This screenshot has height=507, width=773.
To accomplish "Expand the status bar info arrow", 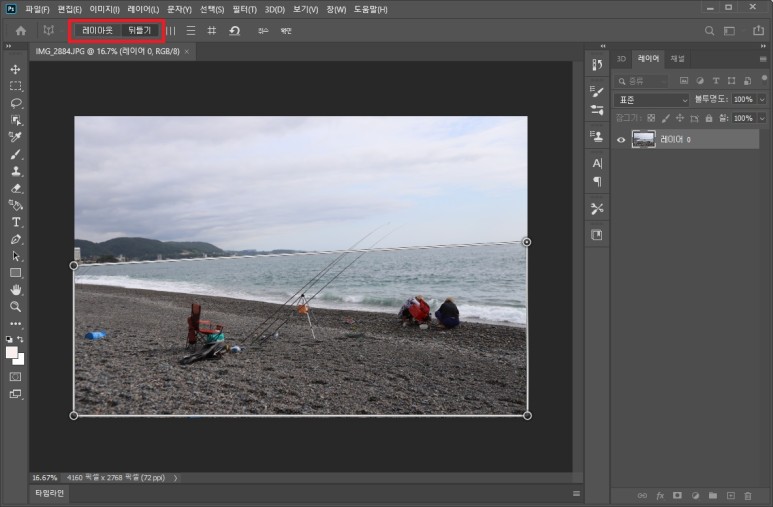I will [x=176, y=477].
